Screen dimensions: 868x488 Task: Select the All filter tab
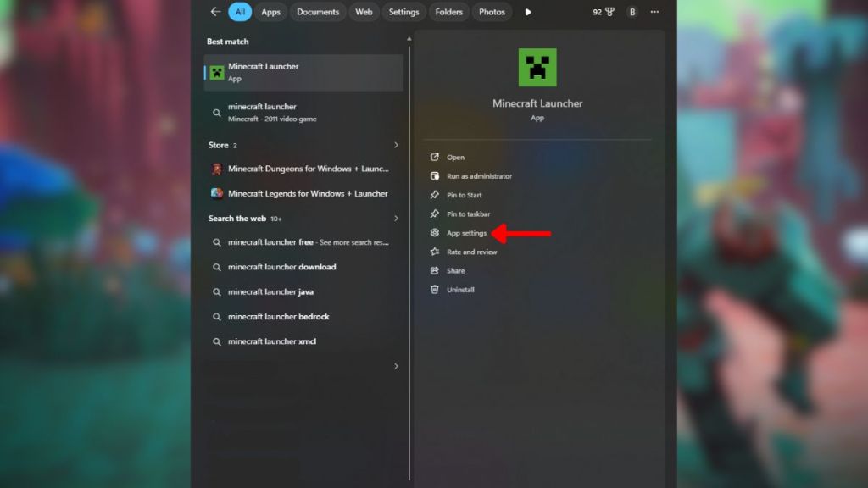[x=240, y=12]
